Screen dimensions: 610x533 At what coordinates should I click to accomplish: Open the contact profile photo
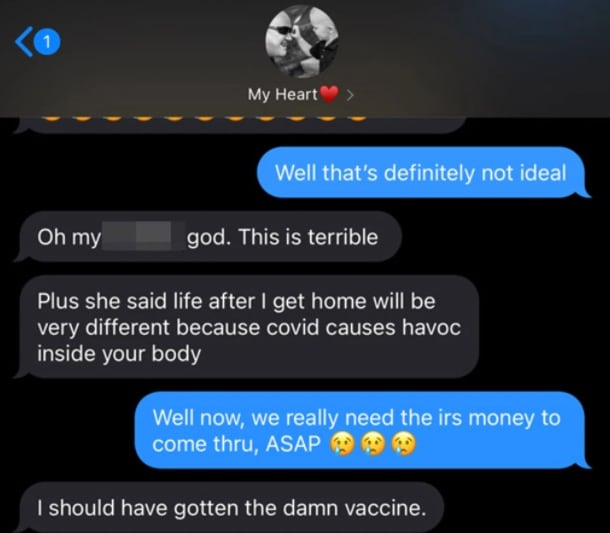coord(302,41)
